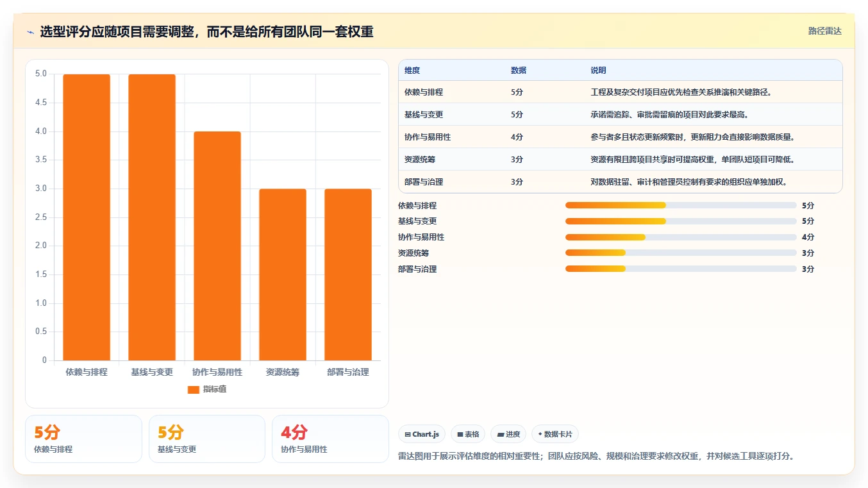The image size is (868, 488).
Task: Click the description starting 资源有限且跨项目
Action: pyautogui.click(x=693, y=160)
